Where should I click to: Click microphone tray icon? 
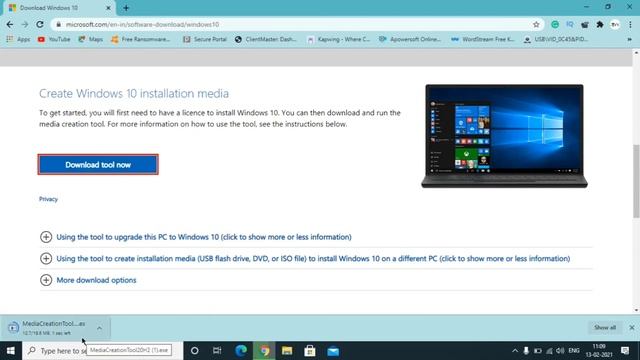[x=526, y=351]
